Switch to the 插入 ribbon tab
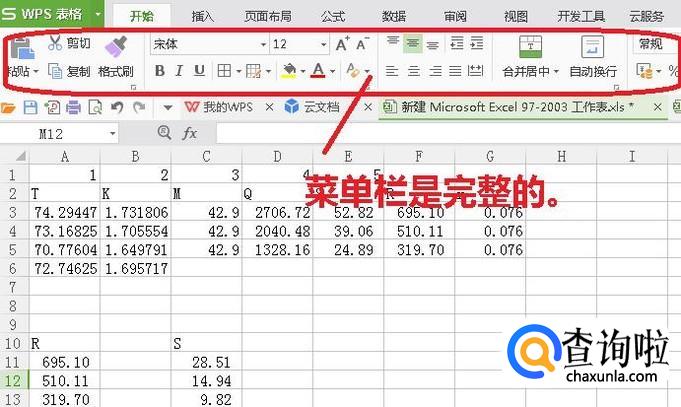 (x=203, y=16)
